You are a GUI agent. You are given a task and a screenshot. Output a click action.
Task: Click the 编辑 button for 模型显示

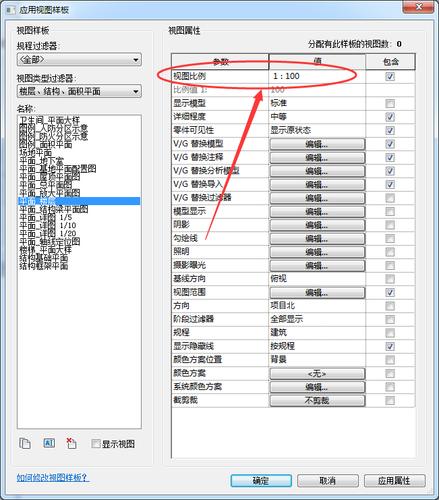coord(317,211)
